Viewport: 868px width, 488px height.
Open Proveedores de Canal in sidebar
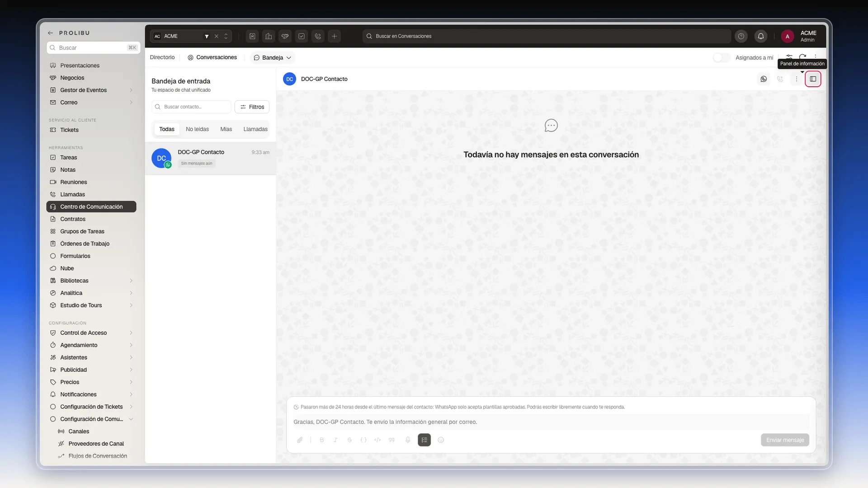pos(96,444)
